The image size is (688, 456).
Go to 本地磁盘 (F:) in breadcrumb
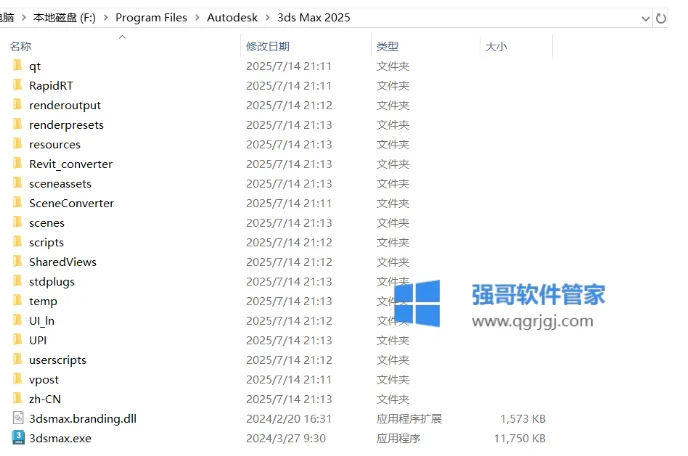click(64, 18)
